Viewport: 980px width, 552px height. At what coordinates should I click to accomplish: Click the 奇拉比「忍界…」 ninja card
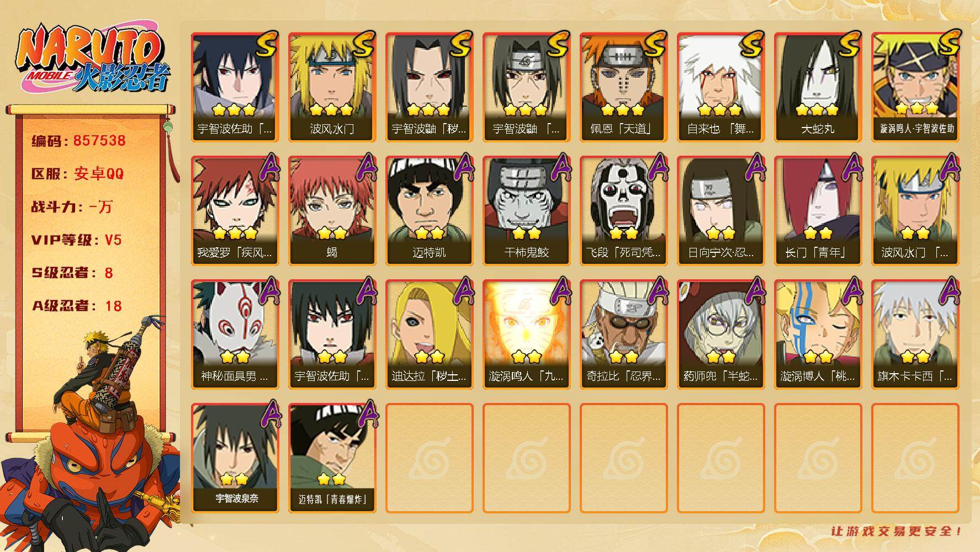(x=623, y=335)
